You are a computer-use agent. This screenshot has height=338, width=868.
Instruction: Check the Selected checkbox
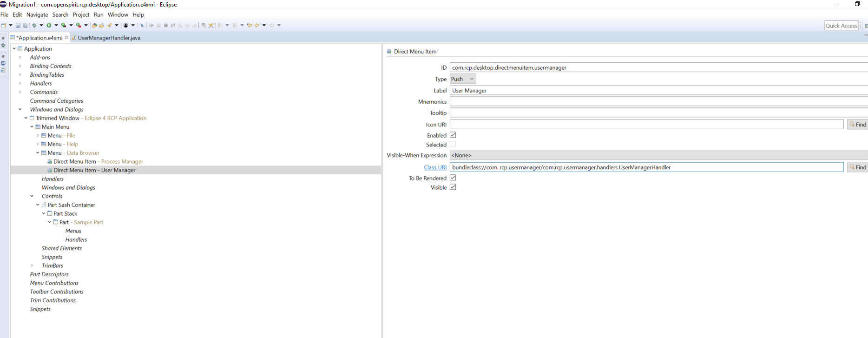(x=453, y=145)
